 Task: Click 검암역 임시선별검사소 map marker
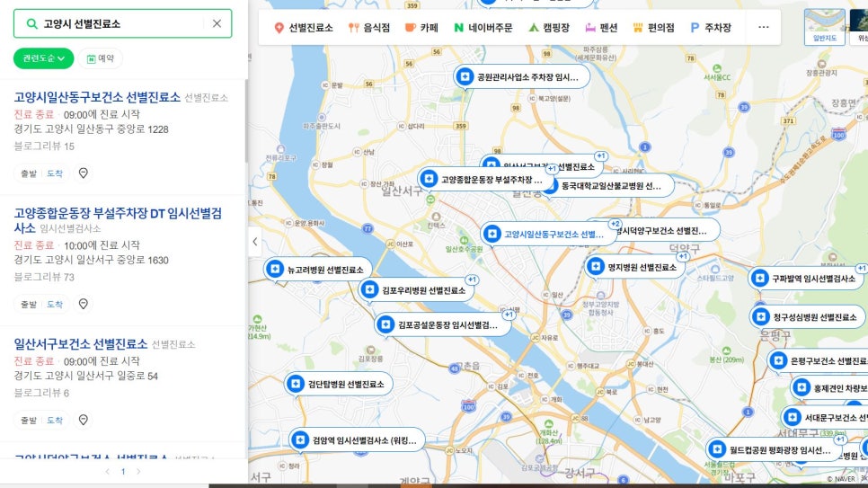[357, 440]
